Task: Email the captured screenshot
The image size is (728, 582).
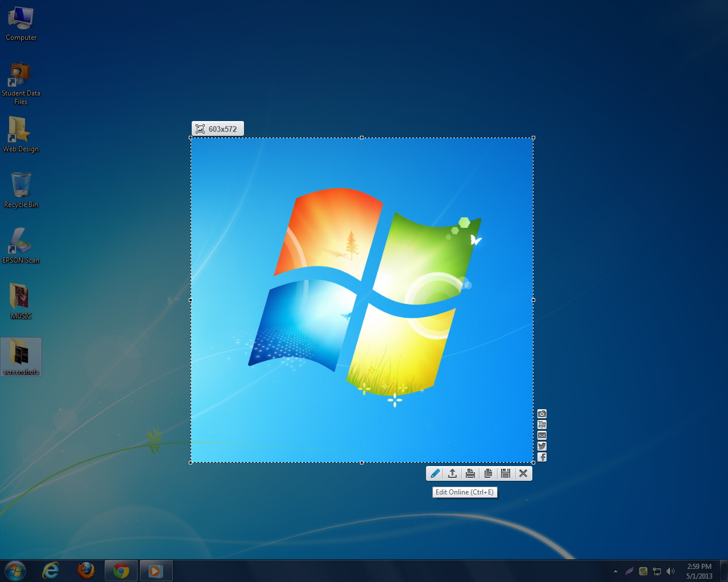Action: click(541, 435)
